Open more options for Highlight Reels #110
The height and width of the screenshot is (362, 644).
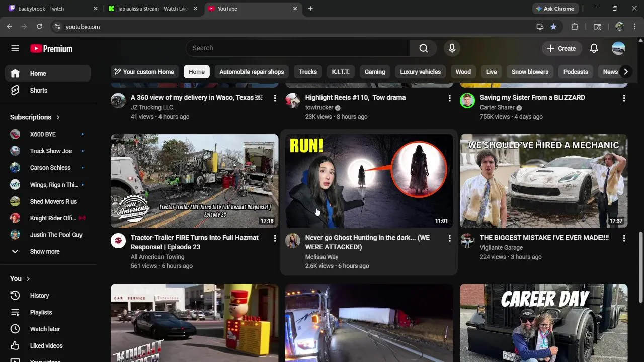(449, 98)
